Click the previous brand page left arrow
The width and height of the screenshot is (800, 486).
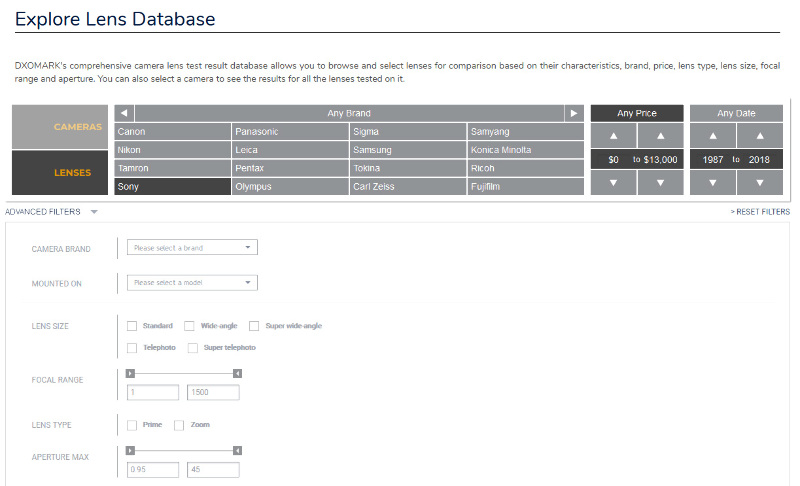click(x=124, y=113)
